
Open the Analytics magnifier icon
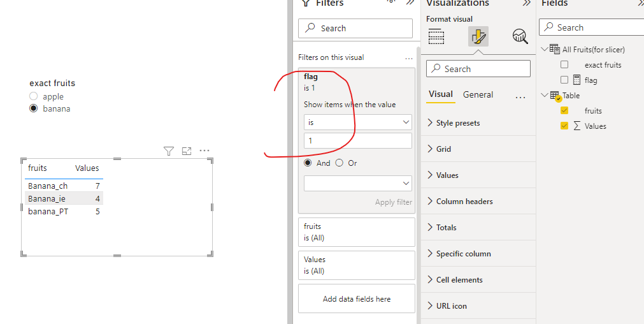tap(520, 36)
